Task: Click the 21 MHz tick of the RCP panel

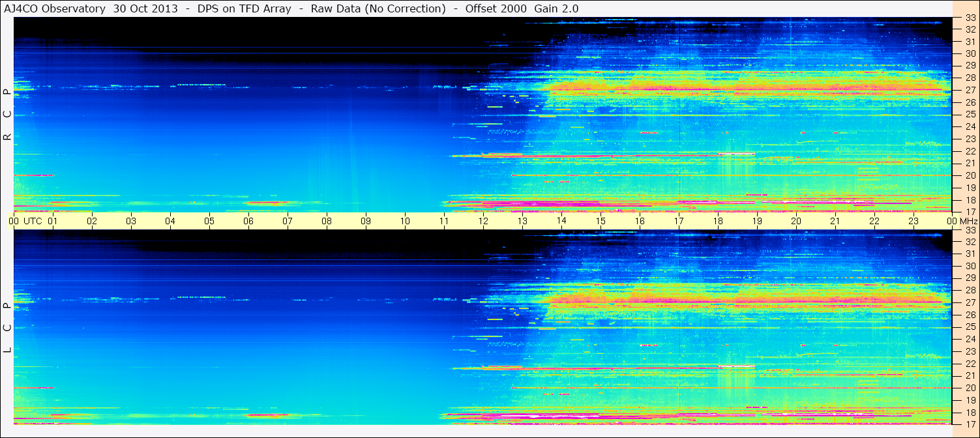Action: coord(970,163)
